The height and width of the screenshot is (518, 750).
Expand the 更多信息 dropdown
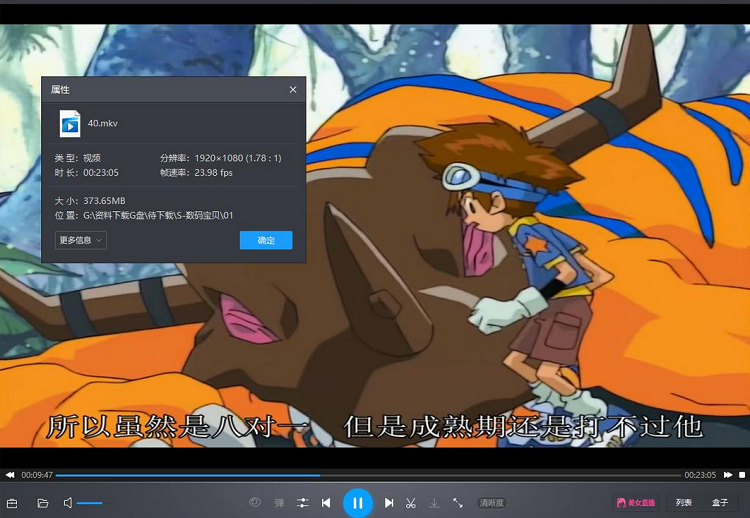81,240
